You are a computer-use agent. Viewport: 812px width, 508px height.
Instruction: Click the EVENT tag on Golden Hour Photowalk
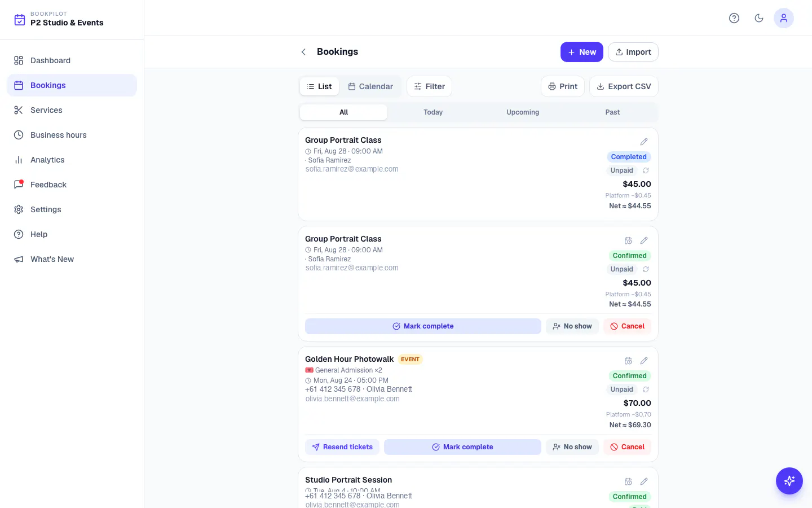[410, 360]
